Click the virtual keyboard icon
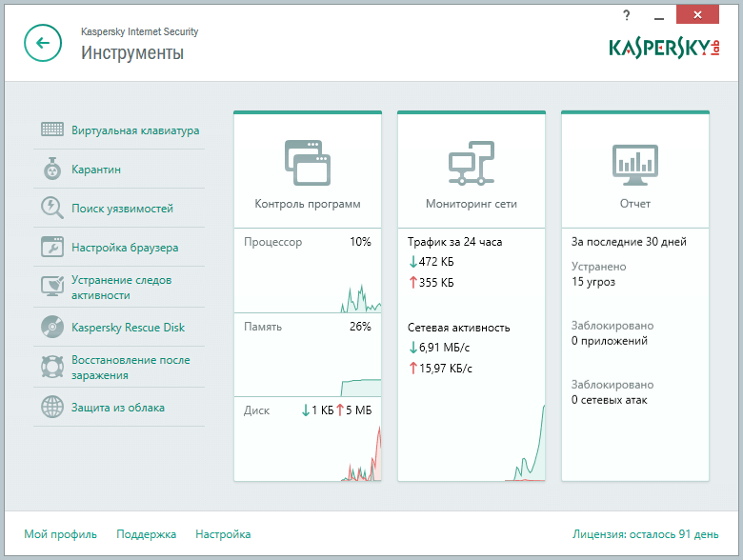 52,130
